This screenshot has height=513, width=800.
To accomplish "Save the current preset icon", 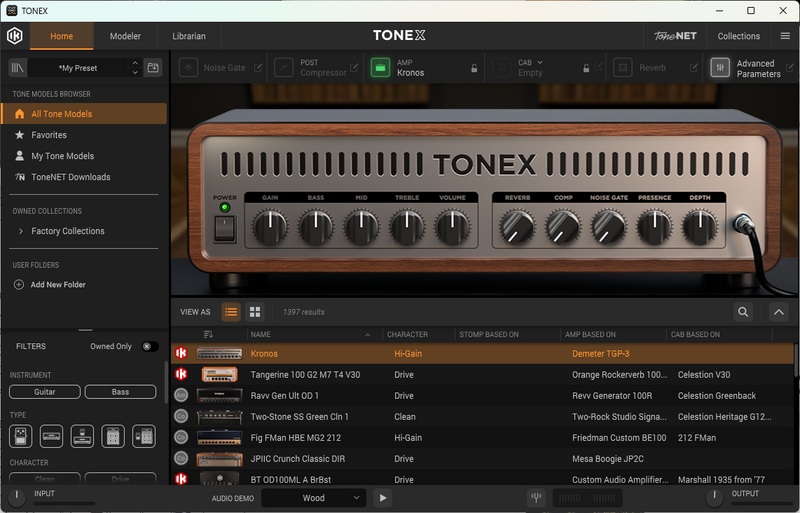I will coord(153,67).
